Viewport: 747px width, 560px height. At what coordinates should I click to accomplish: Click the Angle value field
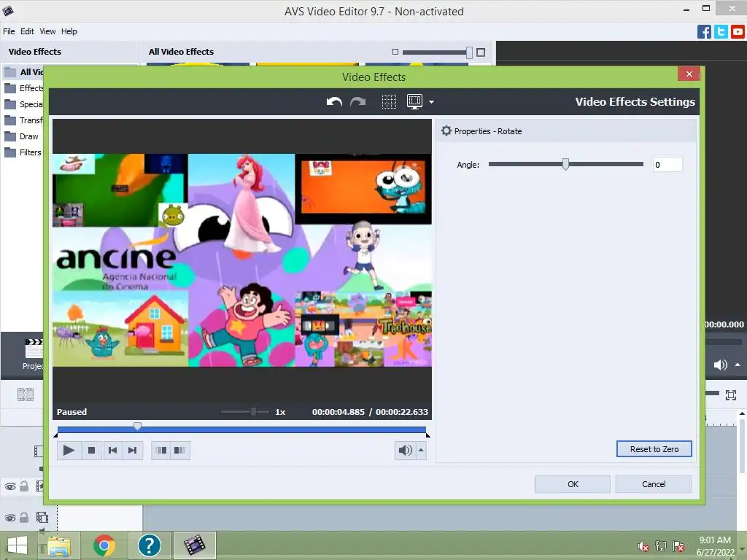667,165
